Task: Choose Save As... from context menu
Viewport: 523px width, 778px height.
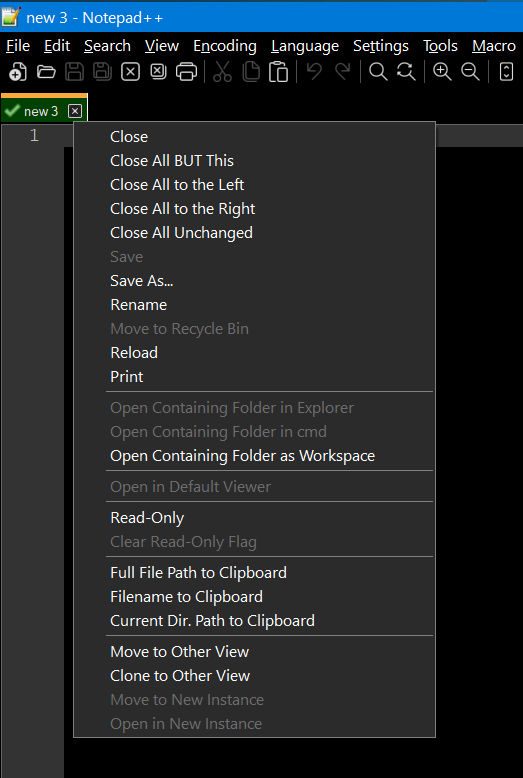Action: coord(255,281)
